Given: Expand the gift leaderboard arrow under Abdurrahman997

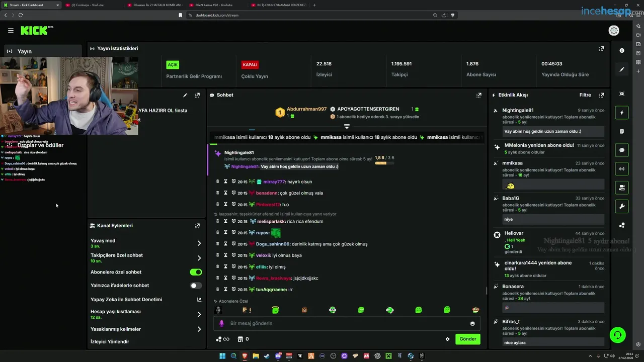Looking at the screenshot, I should click(x=347, y=126).
